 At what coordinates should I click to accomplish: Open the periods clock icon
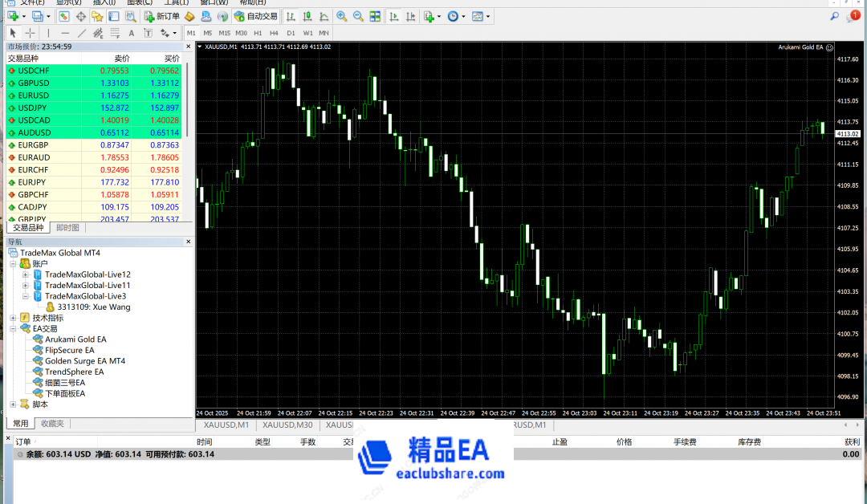click(x=453, y=17)
